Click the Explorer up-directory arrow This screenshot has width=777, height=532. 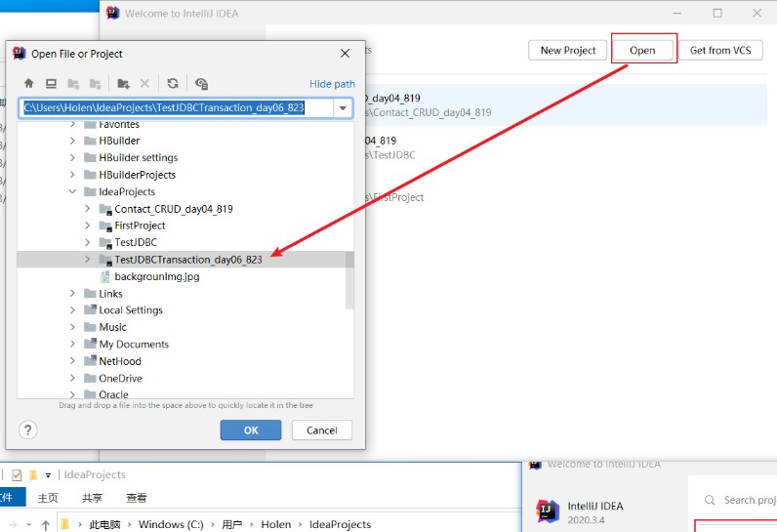pos(46,524)
